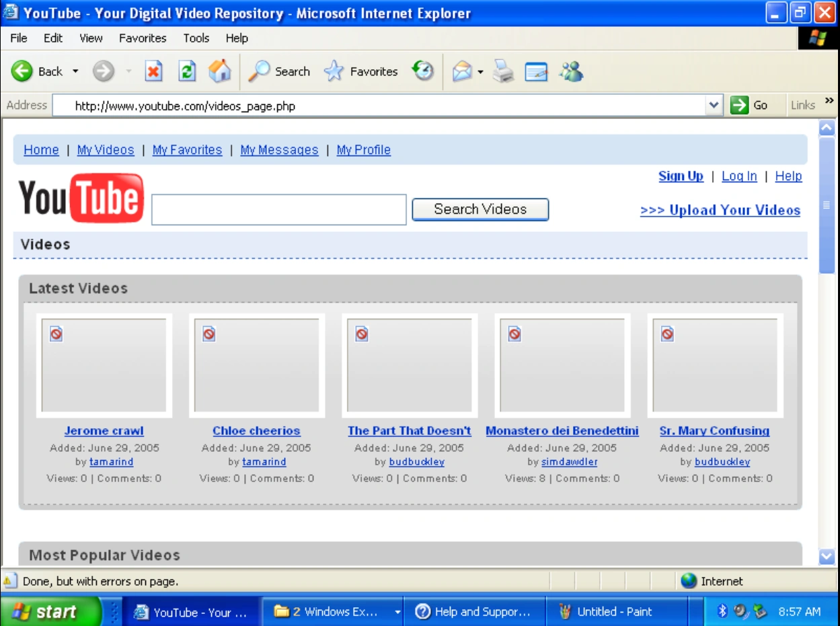
Task: Click the Internet Explorer title bar icon
Action: pos(11,13)
